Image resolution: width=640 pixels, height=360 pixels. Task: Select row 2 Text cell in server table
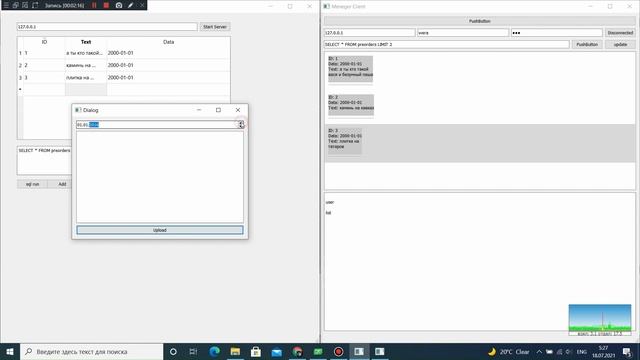pos(86,65)
